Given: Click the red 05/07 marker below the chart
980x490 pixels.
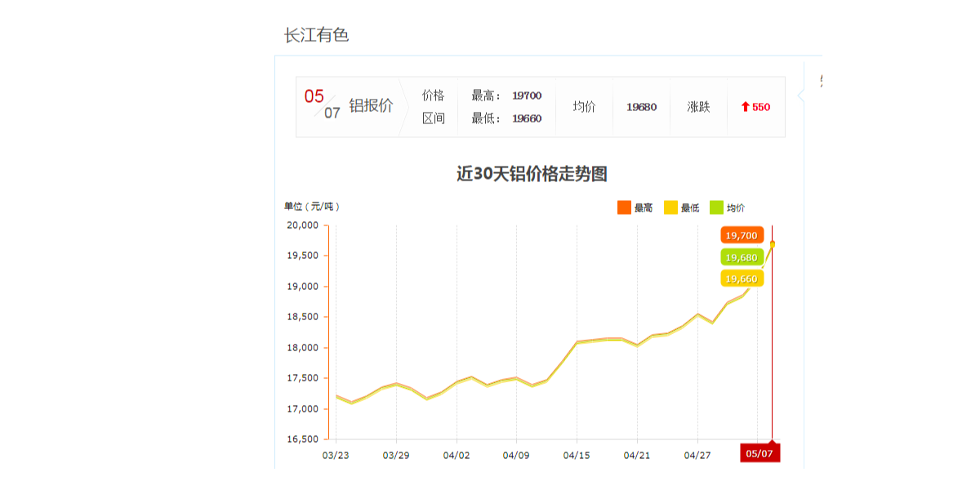Looking at the screenshot, I should pos(759,452).
